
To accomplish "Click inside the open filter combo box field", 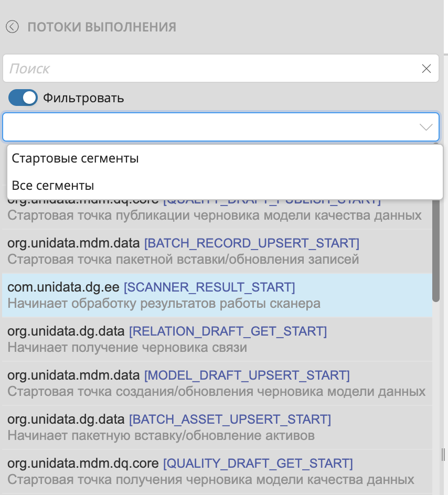I will coord(210,127).
